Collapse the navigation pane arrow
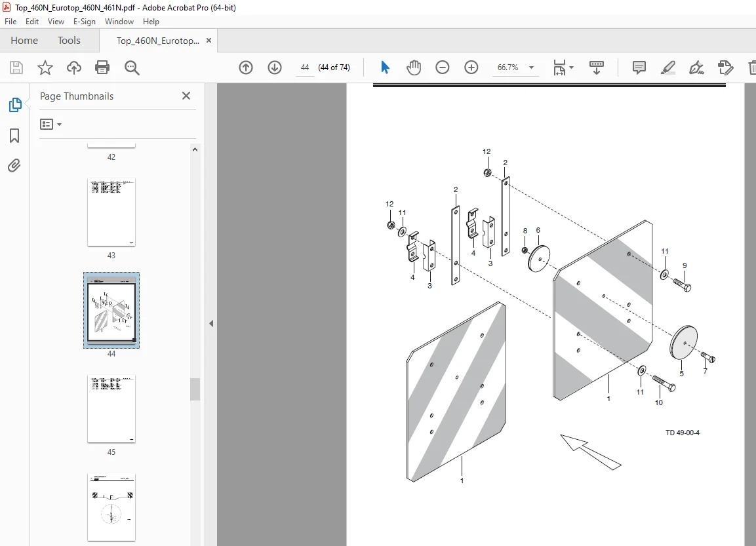The height and width of the screenshot is (546, 756). point(211,323)
